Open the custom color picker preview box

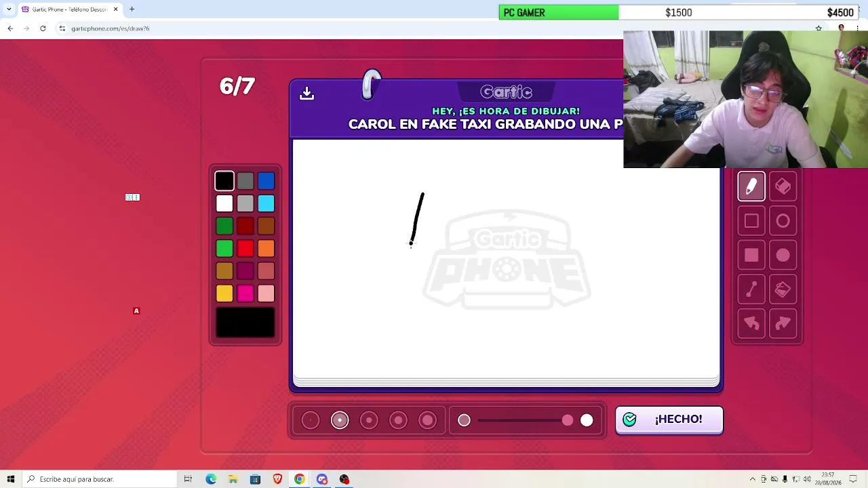point(245,323)
